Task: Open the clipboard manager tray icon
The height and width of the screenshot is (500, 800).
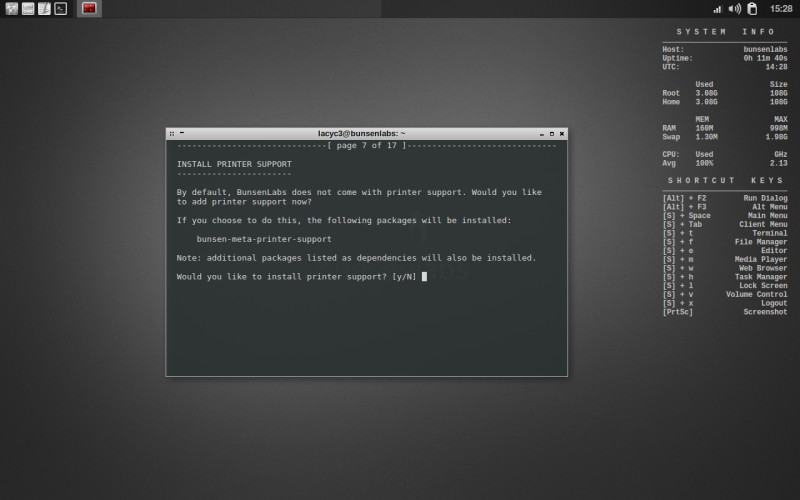Action: point(752,9)
